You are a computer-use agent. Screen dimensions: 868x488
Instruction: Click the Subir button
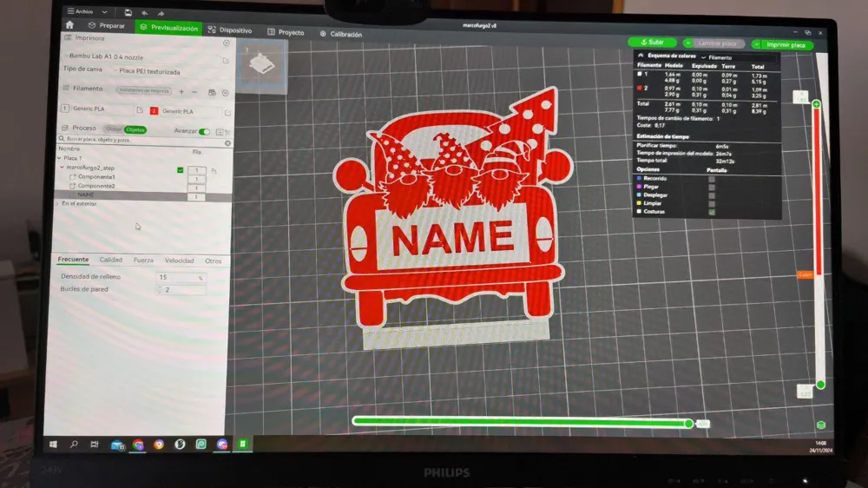(652, 42)
